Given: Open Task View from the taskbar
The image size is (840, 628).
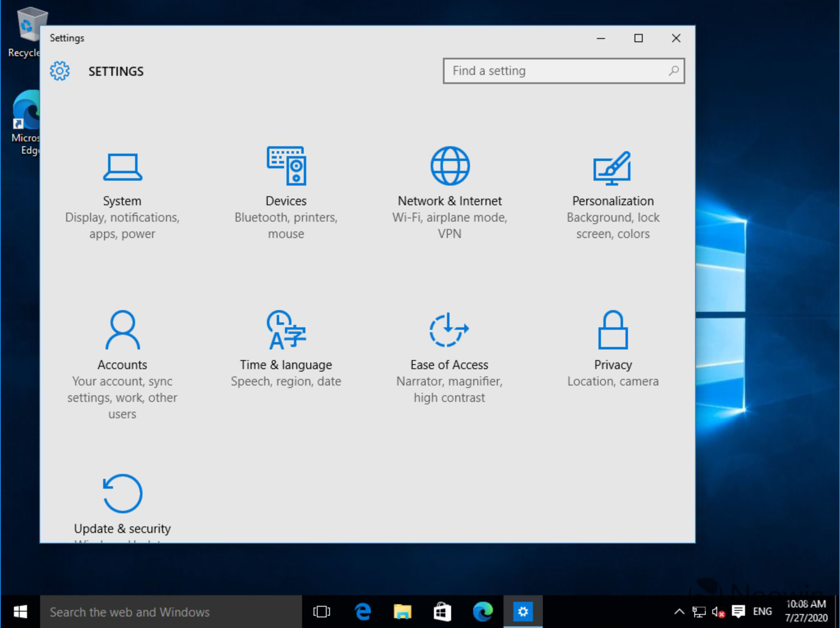Looking at the screenshot, I should (322, 612).
